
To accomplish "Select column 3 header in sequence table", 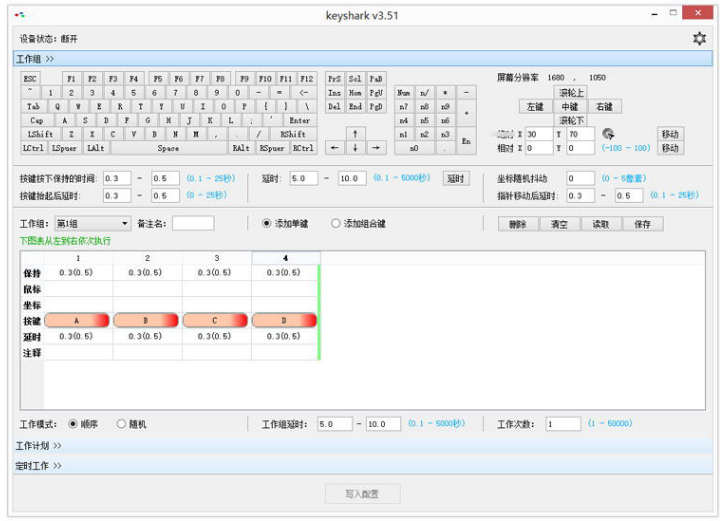I will coord(217,258).
